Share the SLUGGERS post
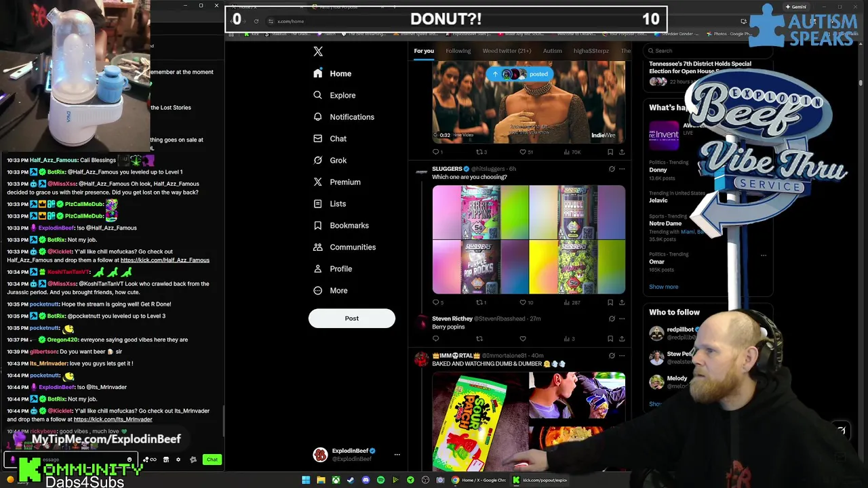 click(x=622, y=302)
